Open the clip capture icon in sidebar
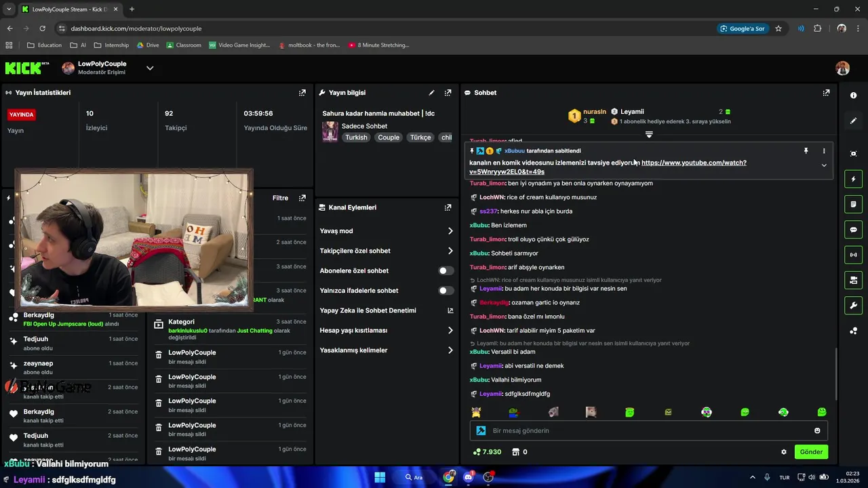This screenshot has height=488, width=868. tap(853, 154)
